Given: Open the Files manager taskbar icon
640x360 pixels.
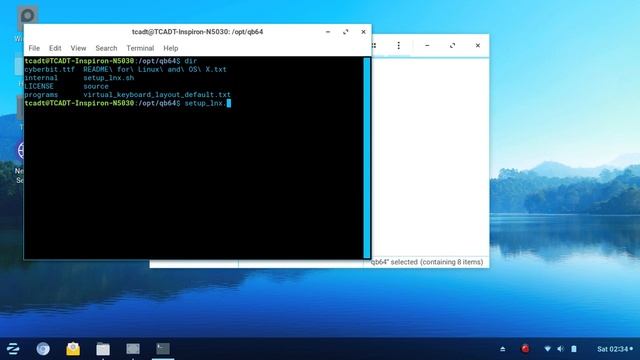Looking at the screenshot, I should (103, 349).
